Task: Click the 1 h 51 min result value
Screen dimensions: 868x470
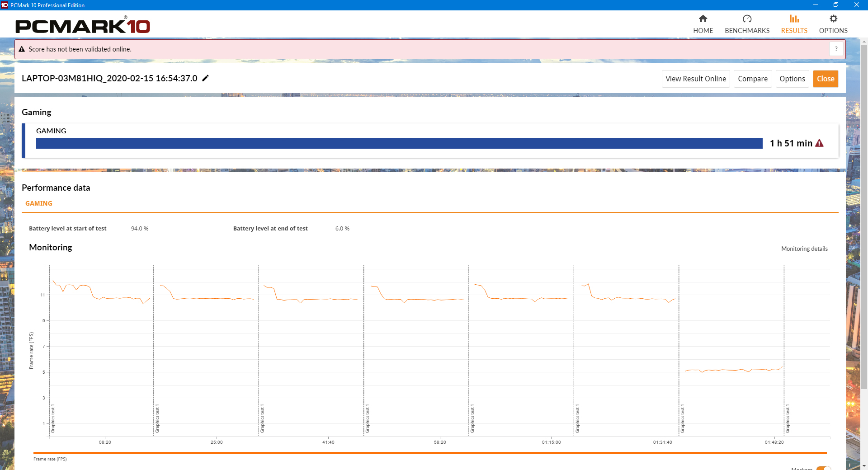Action: tap(791, 143)
